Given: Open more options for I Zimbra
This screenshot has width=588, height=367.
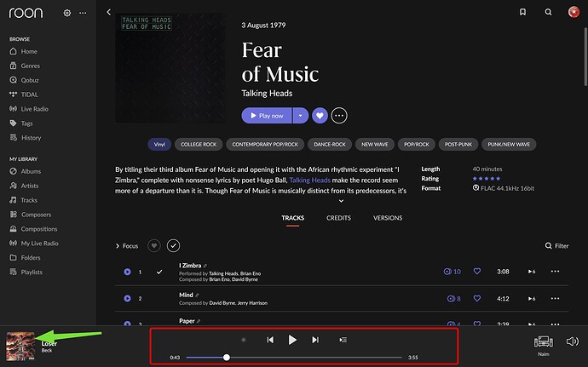Looking at the screenshot, I should [x=555, y=272].
